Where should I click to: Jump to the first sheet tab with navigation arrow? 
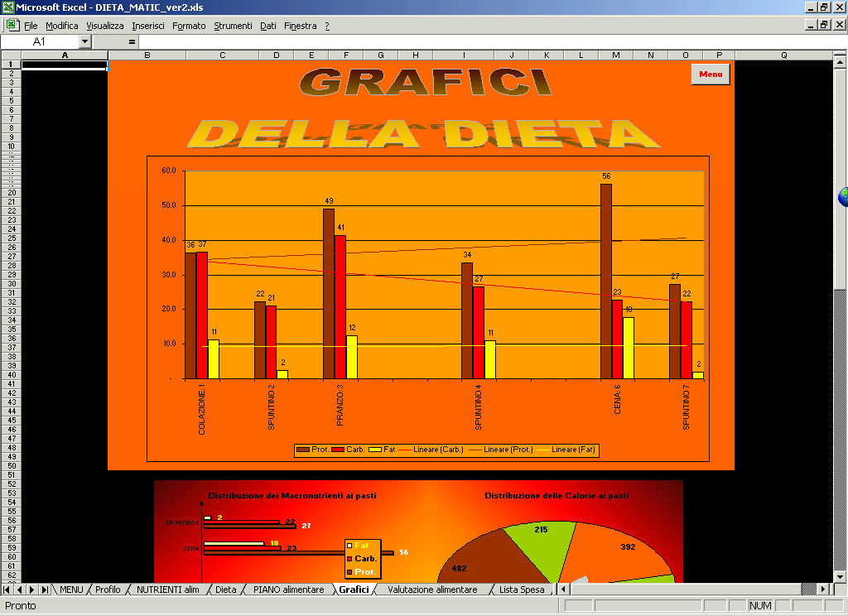click(7, 590)
